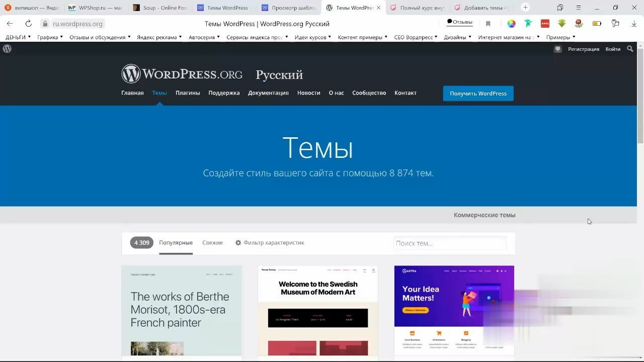Viewport: 644px width, 362px height.
Task: Click the Поиск тем search field
Action: 450,243
